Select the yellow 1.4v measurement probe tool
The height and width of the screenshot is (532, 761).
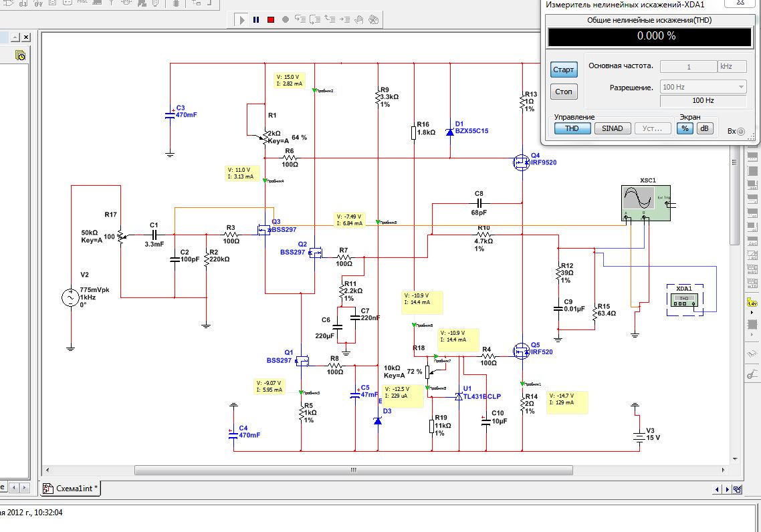coord(752,303)
